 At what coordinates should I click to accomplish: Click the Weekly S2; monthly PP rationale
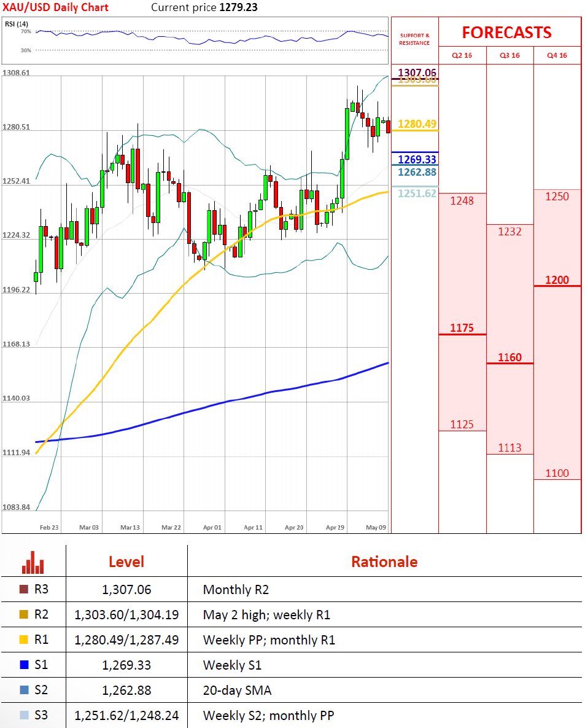click(269, 716)
